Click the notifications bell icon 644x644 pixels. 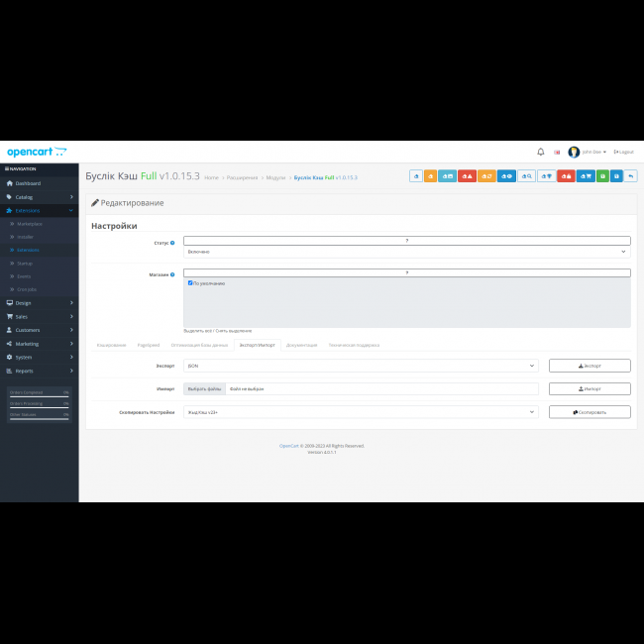(540, 152)
